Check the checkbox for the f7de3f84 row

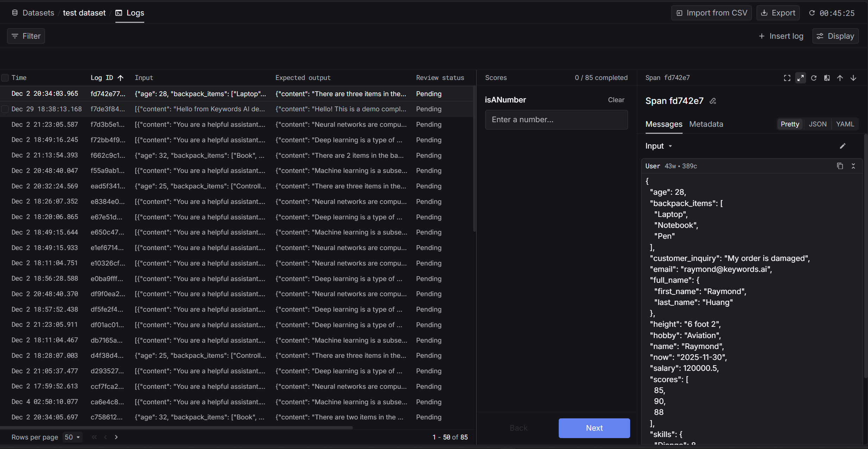pyautogui.click(x=5, y=109)
